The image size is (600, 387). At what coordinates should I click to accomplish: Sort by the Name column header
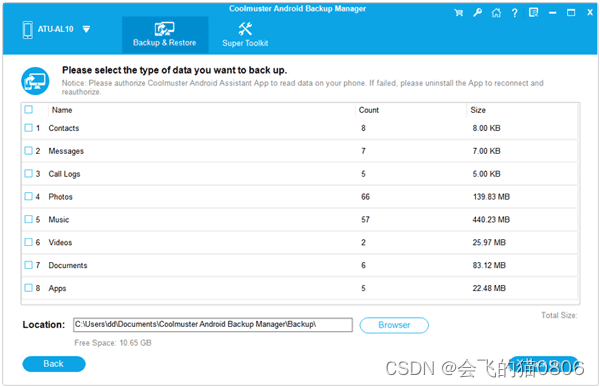[x=62, y=110]
